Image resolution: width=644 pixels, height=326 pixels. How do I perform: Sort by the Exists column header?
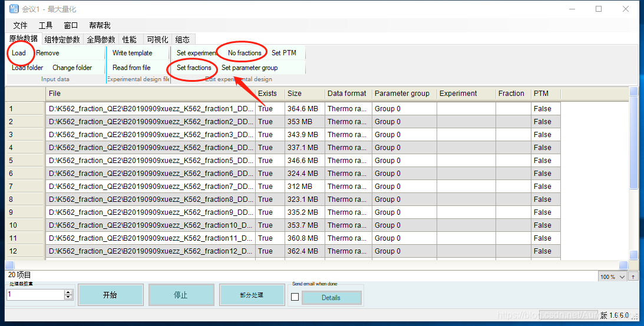(270, 94)
